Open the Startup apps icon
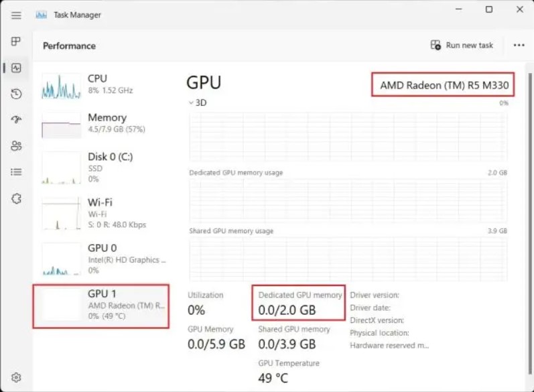 pyautogui.click(x=16, y=120)
